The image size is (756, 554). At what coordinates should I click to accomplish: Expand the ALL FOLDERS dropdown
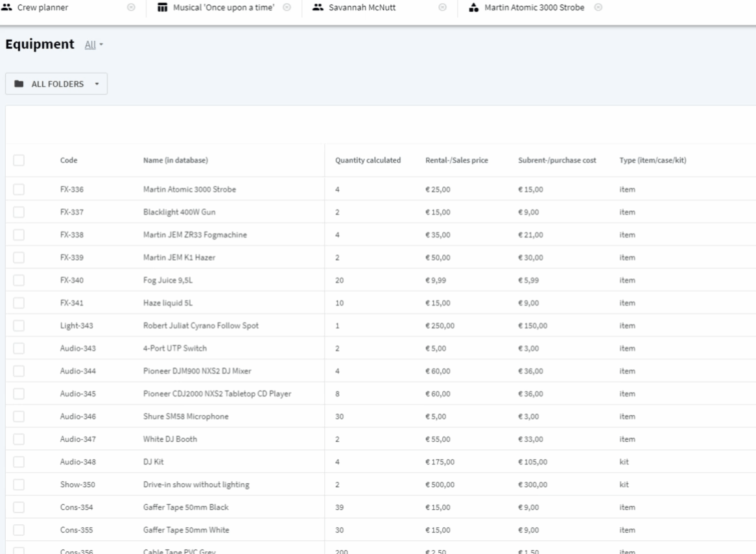(x=56, y=84)
